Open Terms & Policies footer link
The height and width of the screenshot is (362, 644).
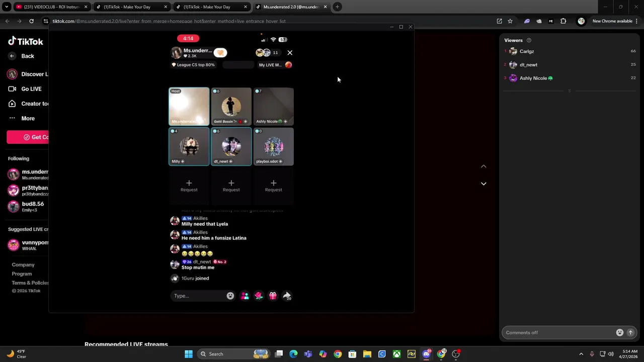(x=30, y=283)
